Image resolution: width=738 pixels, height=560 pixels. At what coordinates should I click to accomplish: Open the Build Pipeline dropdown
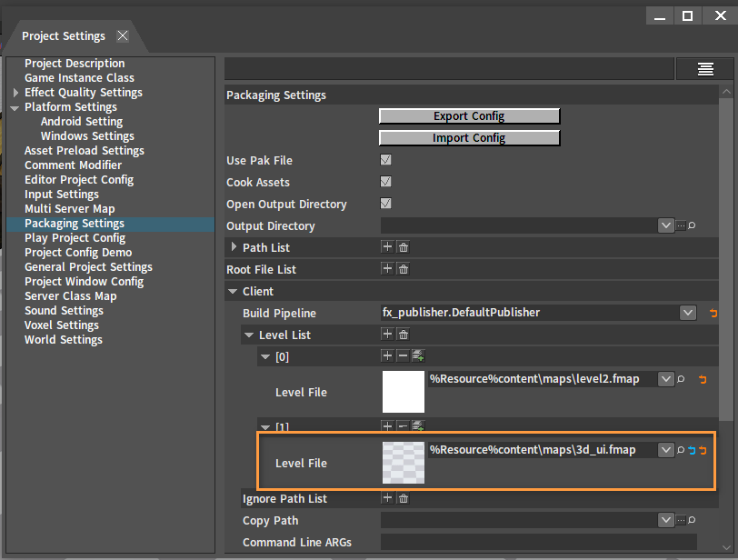[688, 313]
